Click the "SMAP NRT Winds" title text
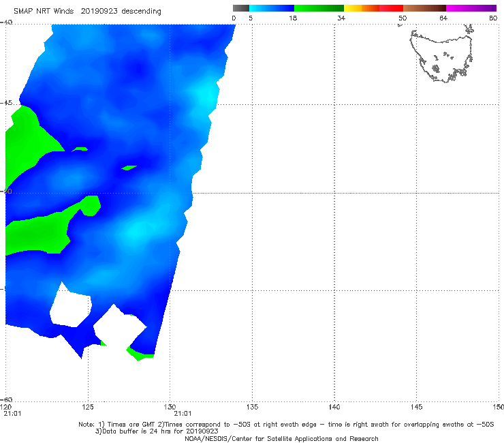The width and height of the screenshot is (504, 443). tap(44, 12)
